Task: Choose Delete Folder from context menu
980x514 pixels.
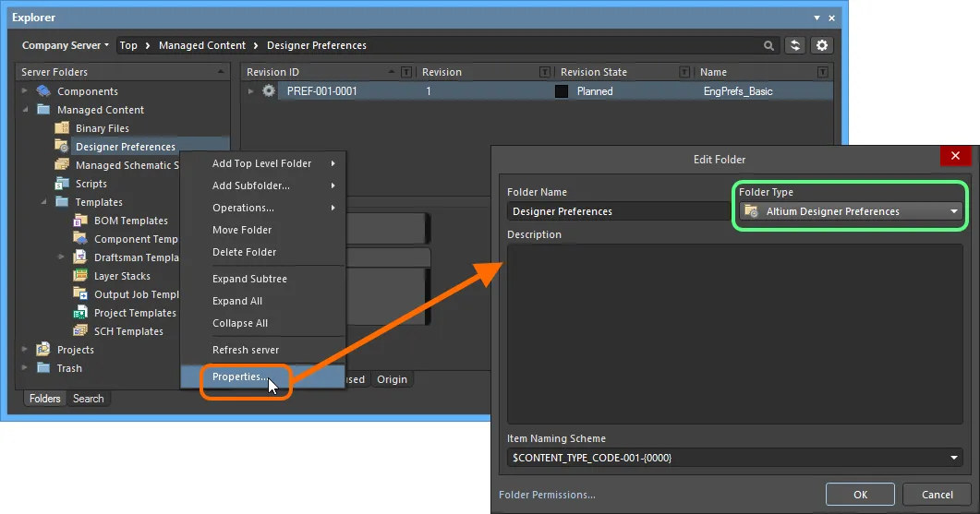Action: pyautogui.click(x=262, y=252)
